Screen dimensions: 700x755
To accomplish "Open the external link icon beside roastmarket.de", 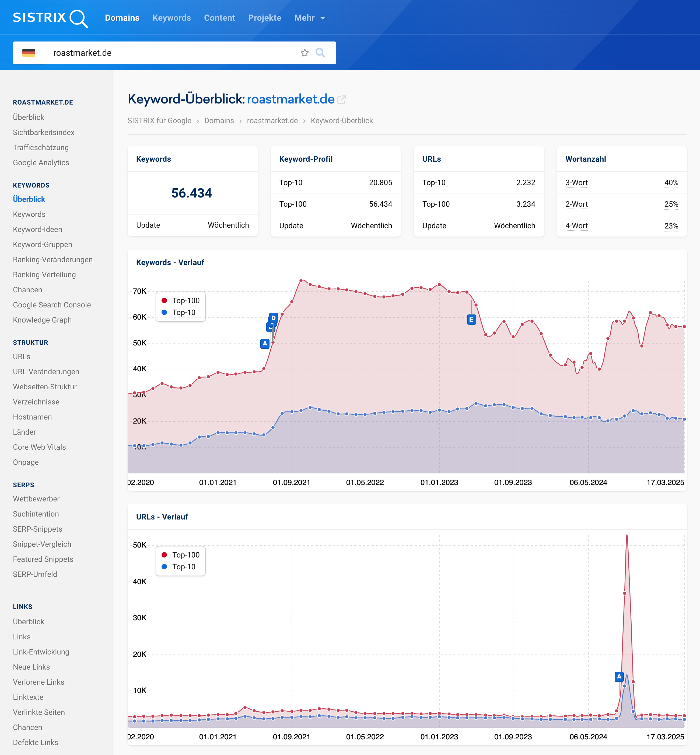I will [x=342, y=100].
